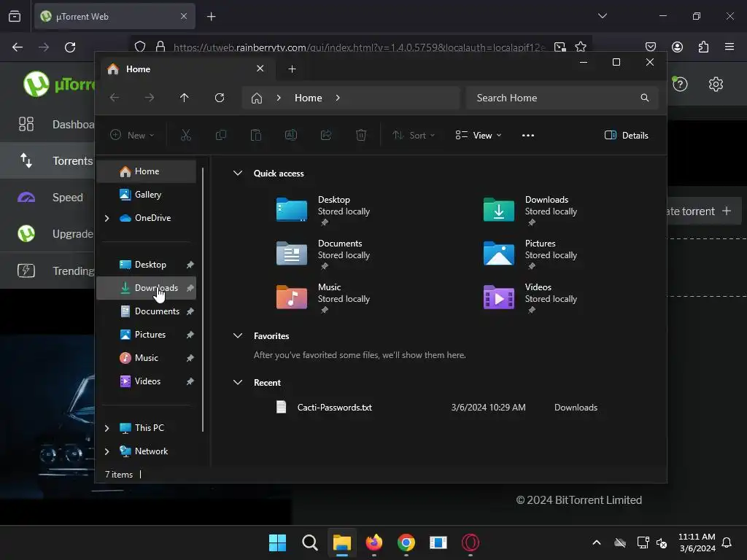This screenshot has width=747, height=560.
Task: Open the See more three-dots menu
Action: tap(528, 135)
